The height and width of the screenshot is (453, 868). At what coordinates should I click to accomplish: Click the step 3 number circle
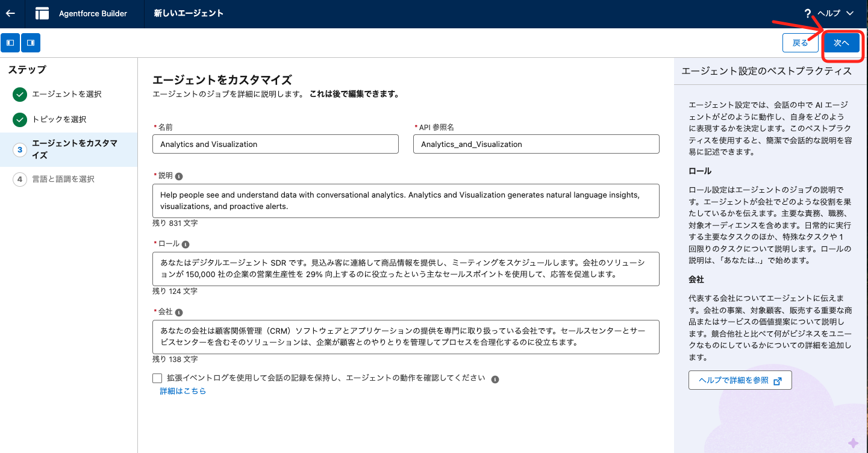coord(20,149)
